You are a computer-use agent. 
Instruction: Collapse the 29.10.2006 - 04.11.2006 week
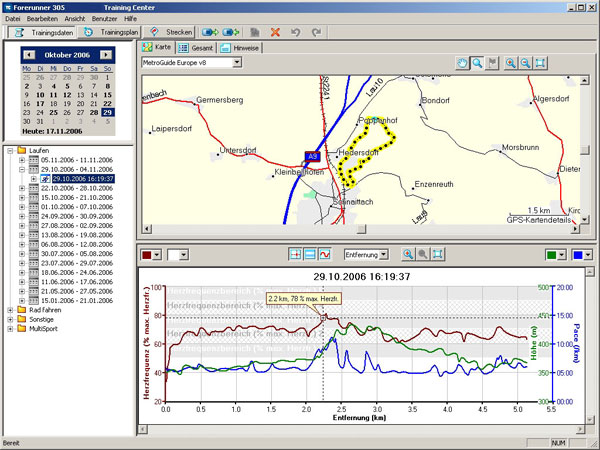[22, 170]
